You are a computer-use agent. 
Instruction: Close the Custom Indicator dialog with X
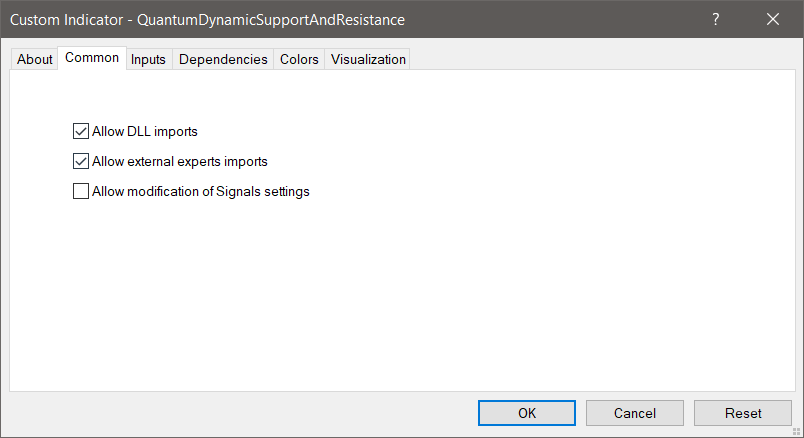tap(772, 20)
